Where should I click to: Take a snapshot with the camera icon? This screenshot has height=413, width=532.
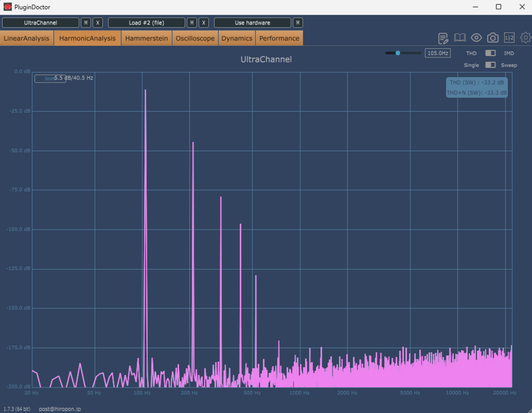pyautogui.click(x=493, y=38)
